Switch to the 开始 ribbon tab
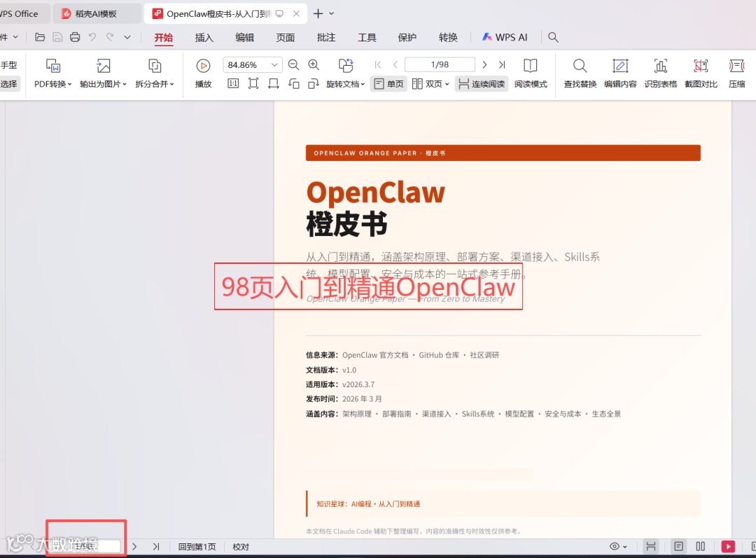Image resolution: width=756 pixels, height=558 pixels. coord(163,38)
